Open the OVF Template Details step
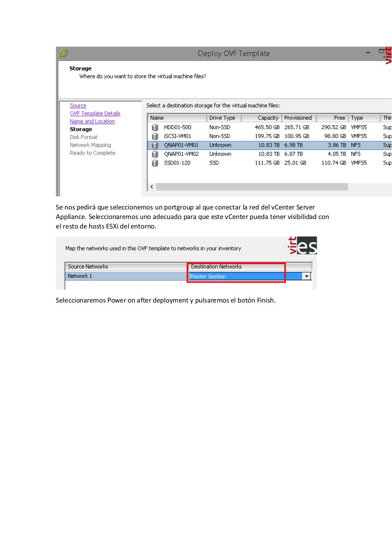392x554 pixels. [x=95, y=113]
